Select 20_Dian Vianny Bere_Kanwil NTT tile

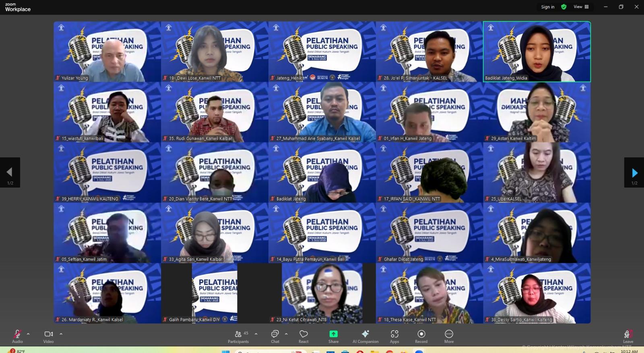pyautogui.click(x=215, y=172)
